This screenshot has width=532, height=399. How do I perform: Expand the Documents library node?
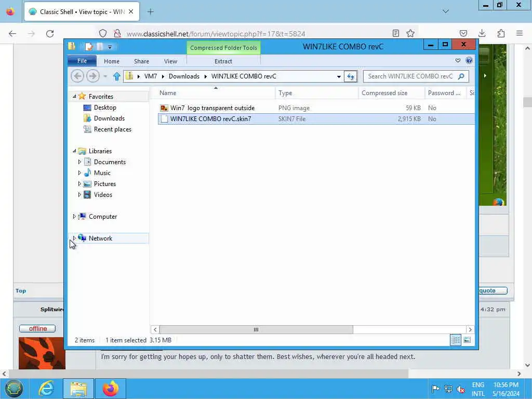pyautogui.click(x=79, y=162)
